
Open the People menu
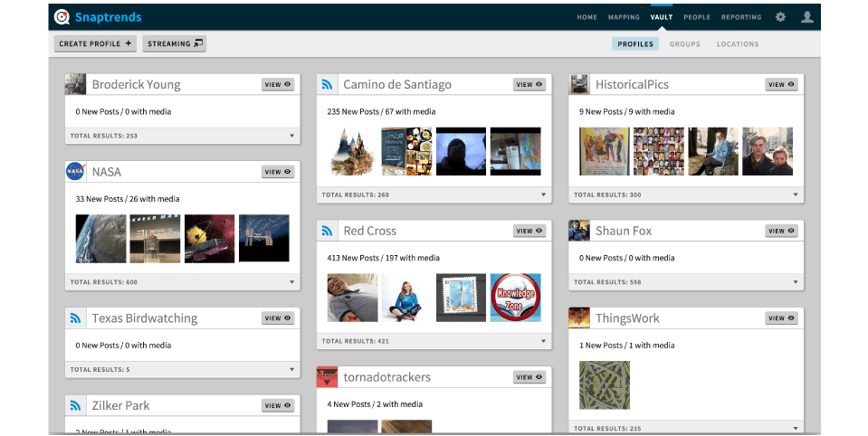point(697,17)
